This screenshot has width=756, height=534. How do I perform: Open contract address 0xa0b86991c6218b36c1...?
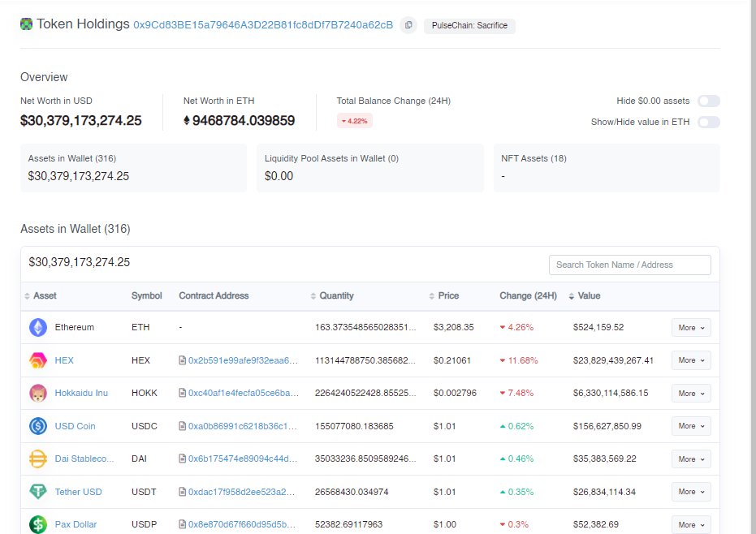(x=243, y=426)
